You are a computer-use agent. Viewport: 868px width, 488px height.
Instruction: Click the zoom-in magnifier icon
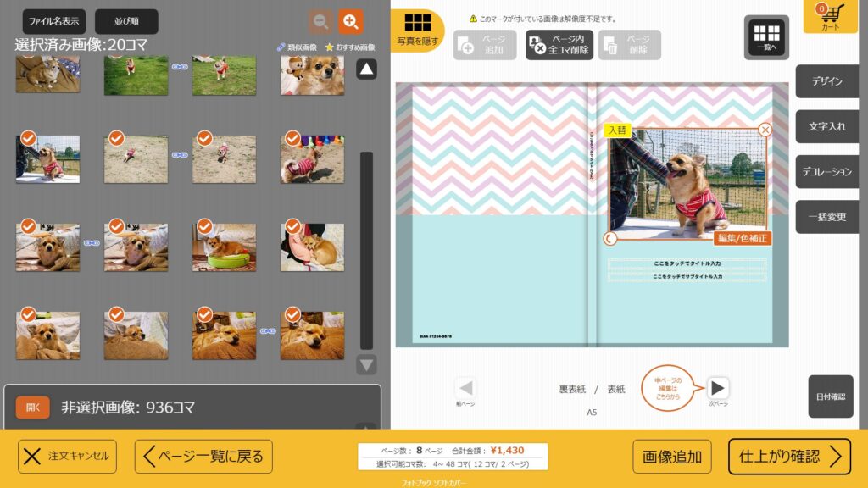[x=350, y=21]
